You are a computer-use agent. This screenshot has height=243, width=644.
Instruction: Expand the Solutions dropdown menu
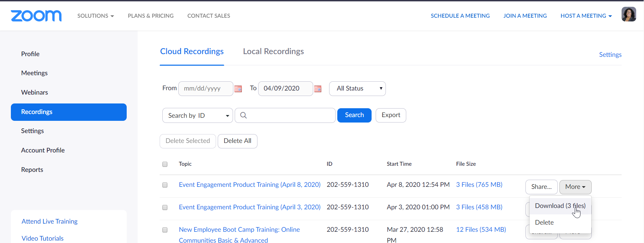pos(95,16)
